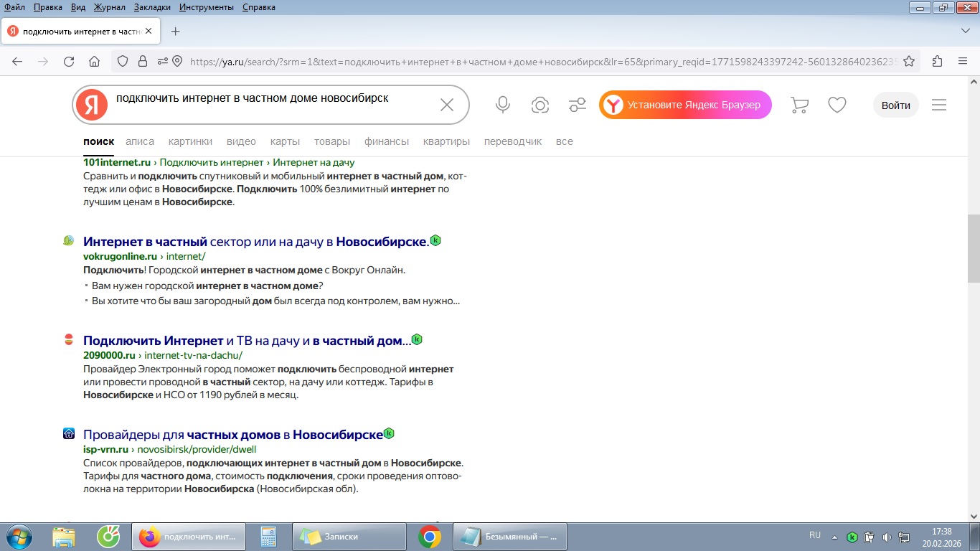Open the list of all tabs
The height and width of the screenshot is (551, 980).
coord(965,32)
